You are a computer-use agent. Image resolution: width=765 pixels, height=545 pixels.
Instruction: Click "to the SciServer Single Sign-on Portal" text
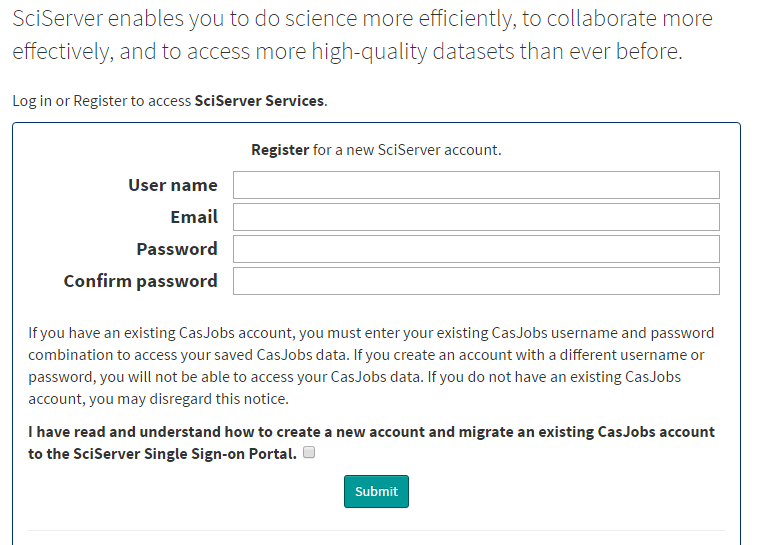click(162, 454)
